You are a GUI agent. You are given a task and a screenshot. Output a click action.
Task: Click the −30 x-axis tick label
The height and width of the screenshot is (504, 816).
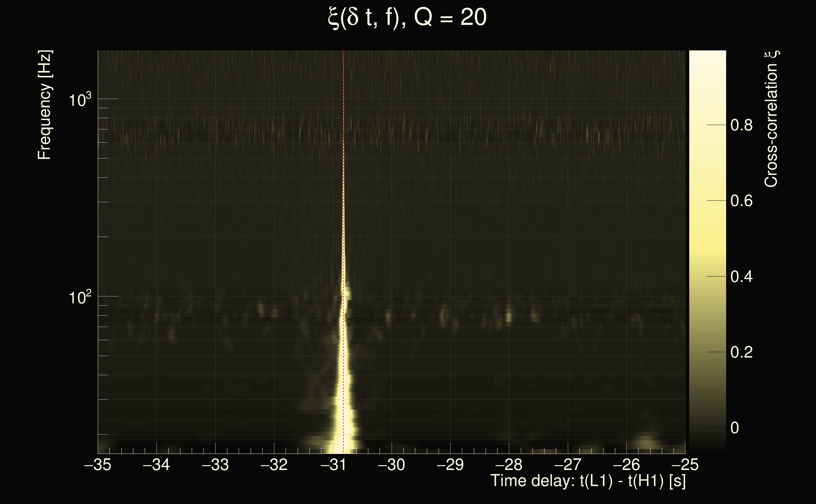tap(391, 465)
